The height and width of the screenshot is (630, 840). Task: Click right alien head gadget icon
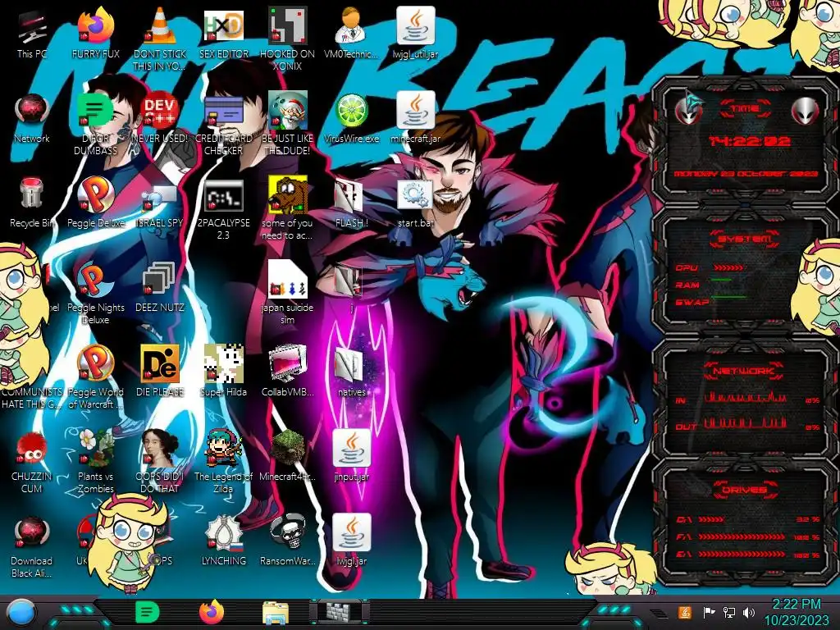click(x=806, y=112)
